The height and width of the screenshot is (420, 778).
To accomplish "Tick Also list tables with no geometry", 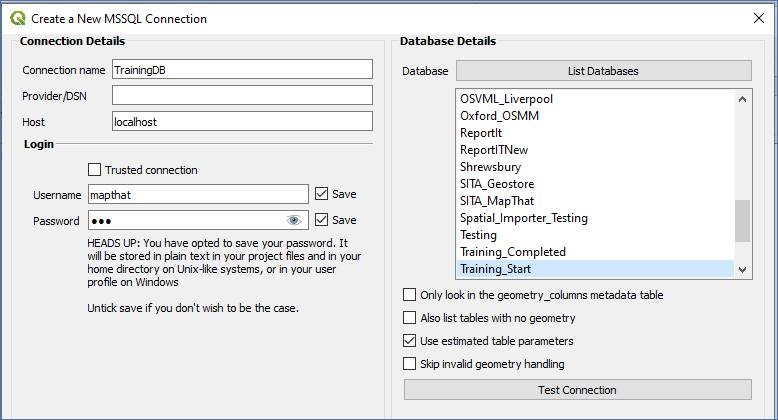I will click(x=409, y=318).
